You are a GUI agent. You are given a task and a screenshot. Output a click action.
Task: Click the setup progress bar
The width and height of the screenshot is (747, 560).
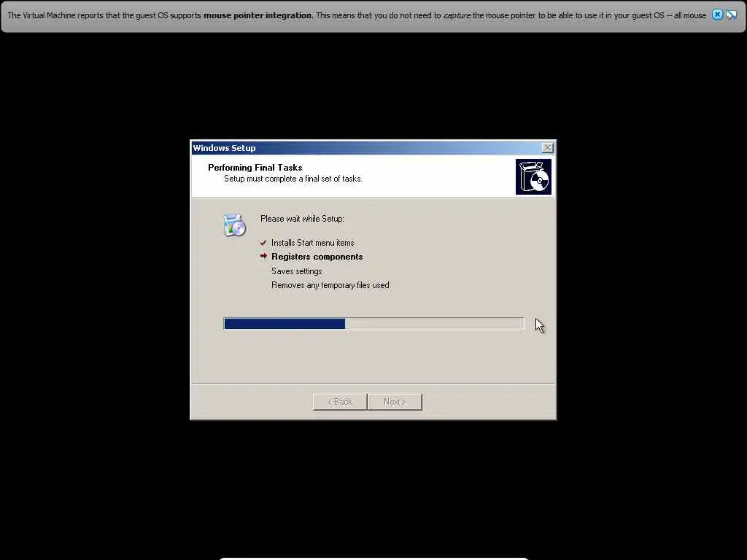(373, 324)
